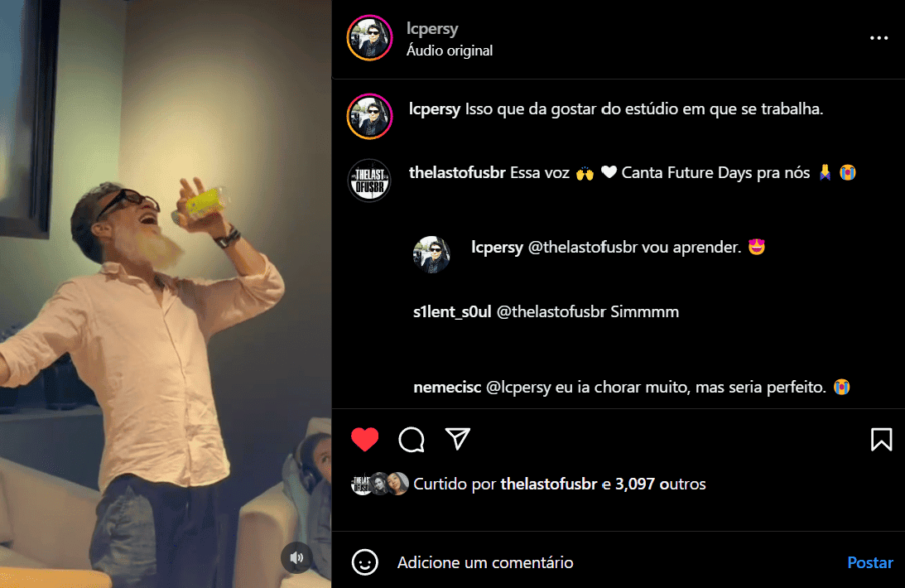Open comments with the speech bubble icon
This screenshot has width=905, height=588.
(412, 440)
